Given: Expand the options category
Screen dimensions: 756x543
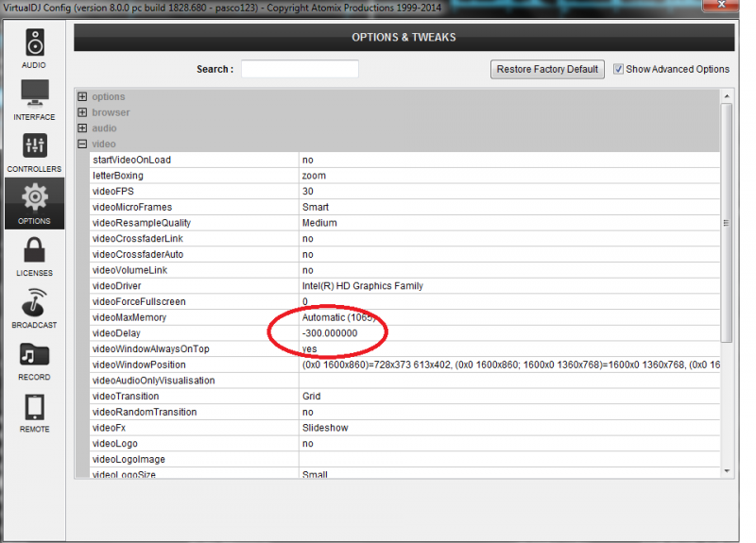Looking at the screenshot, I should click(x=82, y=97).
